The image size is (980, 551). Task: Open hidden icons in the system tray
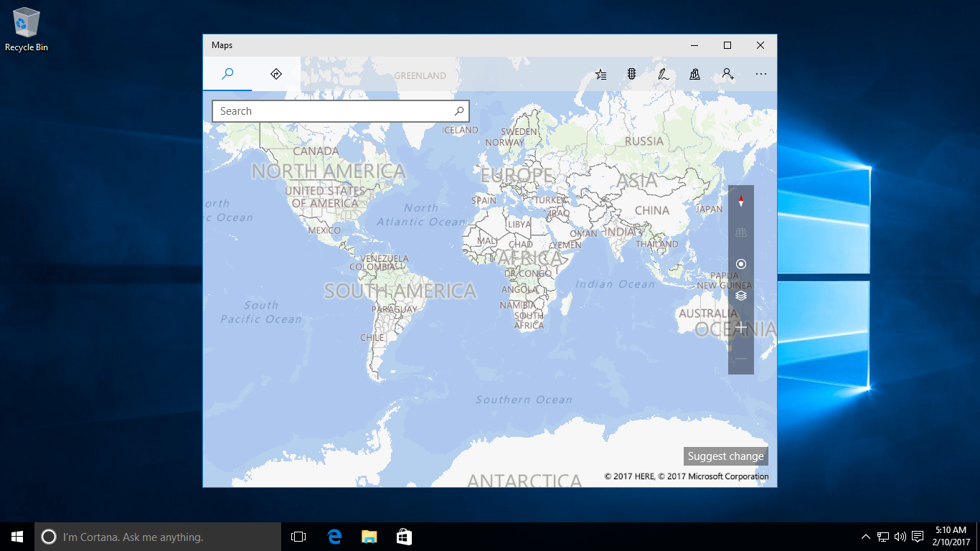click(x=865, y=536)
